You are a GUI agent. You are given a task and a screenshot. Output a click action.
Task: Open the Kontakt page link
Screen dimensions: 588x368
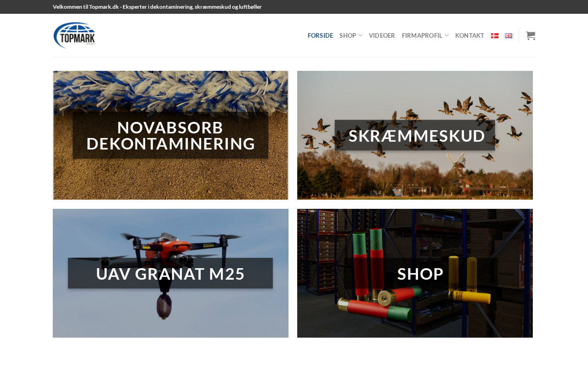(469, 35)
